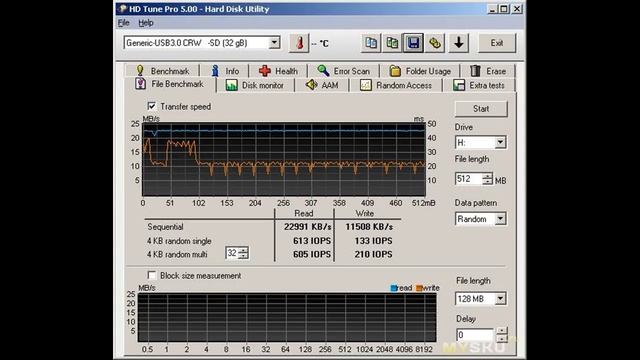Image resolution: width=640 pixels, height=360 pixels.
Task: Click the Start button
Action: coord(481,109)
